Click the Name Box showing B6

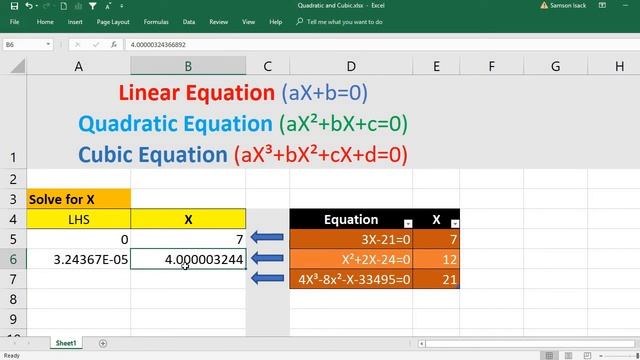coord(23,44)
